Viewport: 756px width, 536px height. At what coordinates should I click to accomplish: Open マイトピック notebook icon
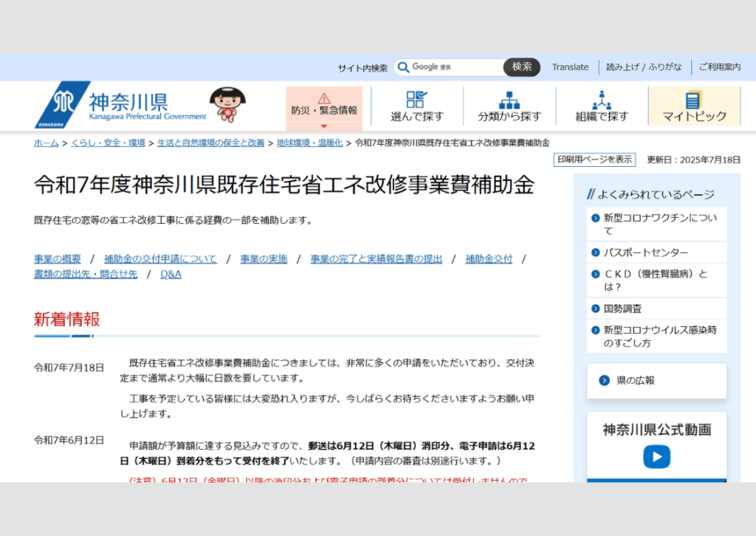693,100
